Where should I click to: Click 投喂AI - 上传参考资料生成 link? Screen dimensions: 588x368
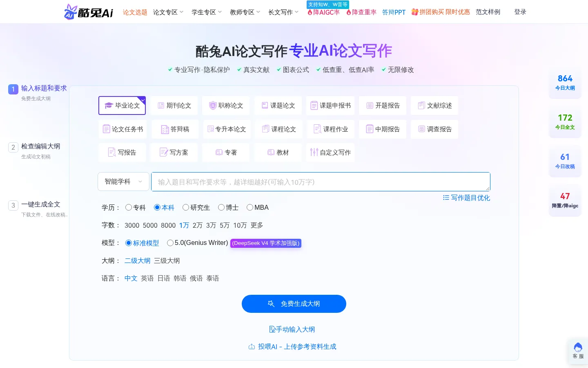pos(292,347)
